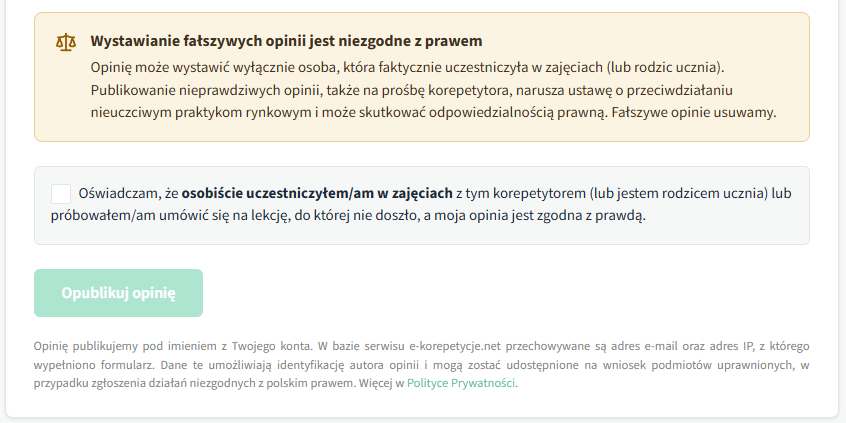The width and height of the screenshot is (846, 423).
Task: Click the scales of justice icon
Action: click(x=66, y=42)
